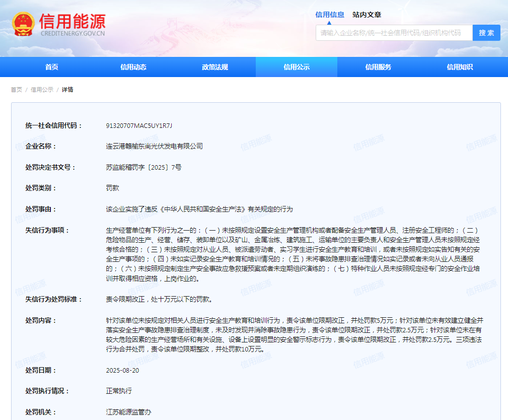Viewport: 508px width, 420px height.
Task: Click the penalty document number 苏监能稽罚字〔2025〕7号
Action: [x=143, y=168]
